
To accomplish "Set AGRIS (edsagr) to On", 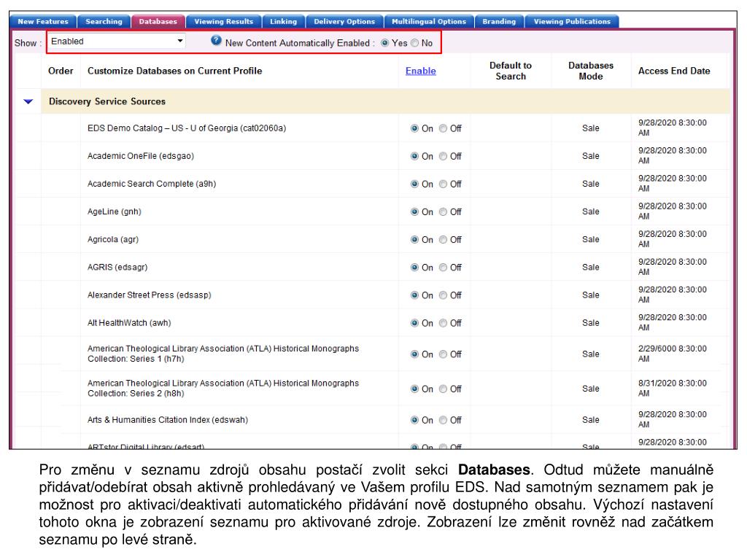I will [414, 268].
